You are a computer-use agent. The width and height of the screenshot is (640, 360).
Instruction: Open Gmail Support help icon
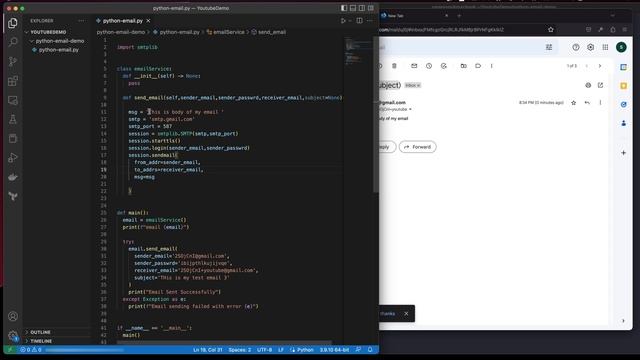point(576,47)
